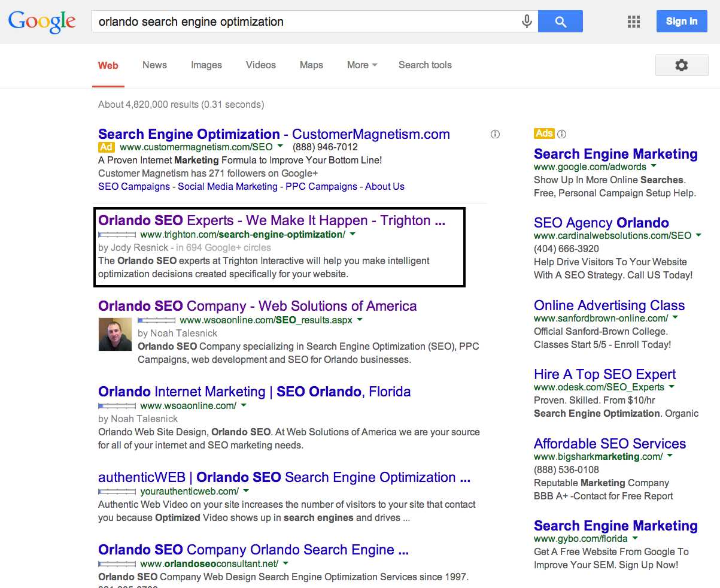The image size is (720, 588).
Task: Expand arrow beside google.com/adwords ad URL
Action: coord(654,166)
